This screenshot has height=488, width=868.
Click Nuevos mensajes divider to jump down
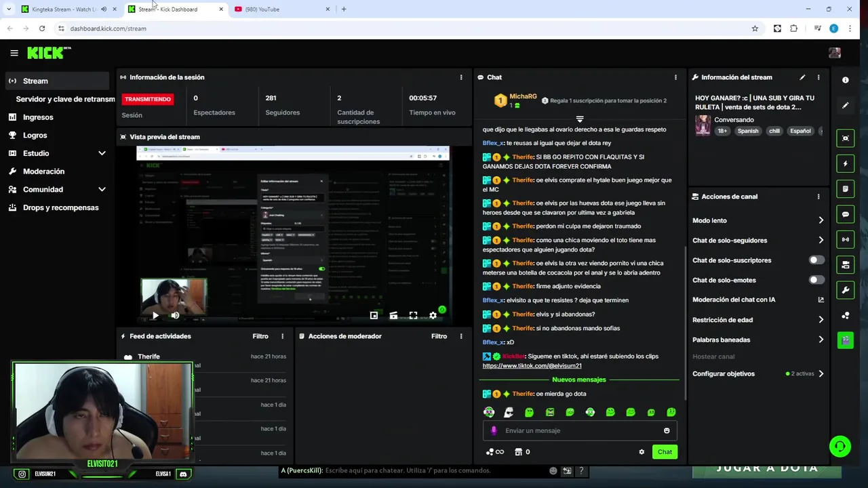pos(579,380)
